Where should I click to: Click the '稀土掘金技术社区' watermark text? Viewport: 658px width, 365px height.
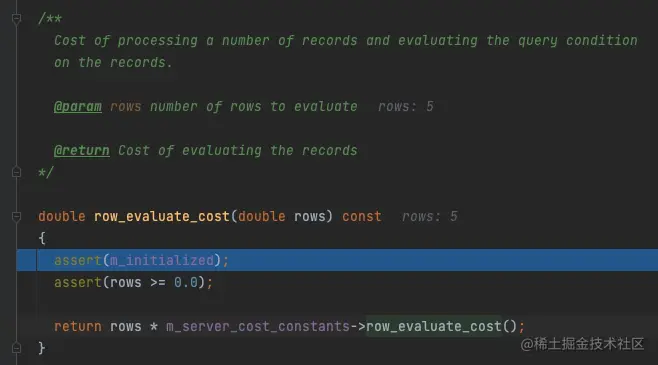click(x=589, y=344)
